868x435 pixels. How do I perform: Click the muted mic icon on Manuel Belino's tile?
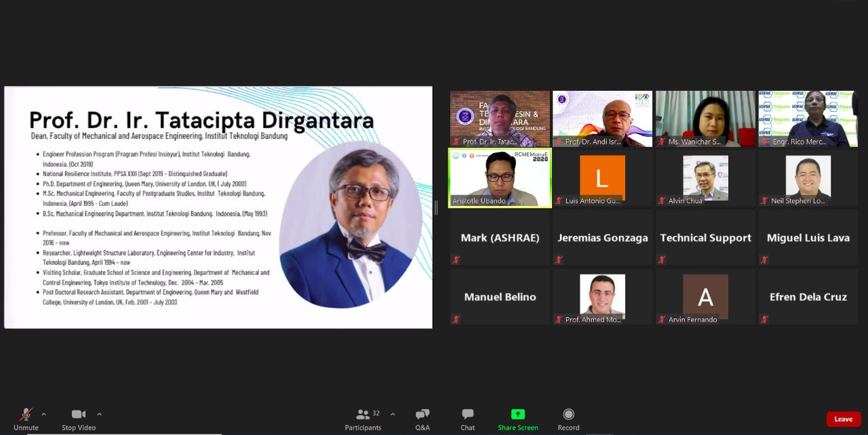(x=456, y=319)
